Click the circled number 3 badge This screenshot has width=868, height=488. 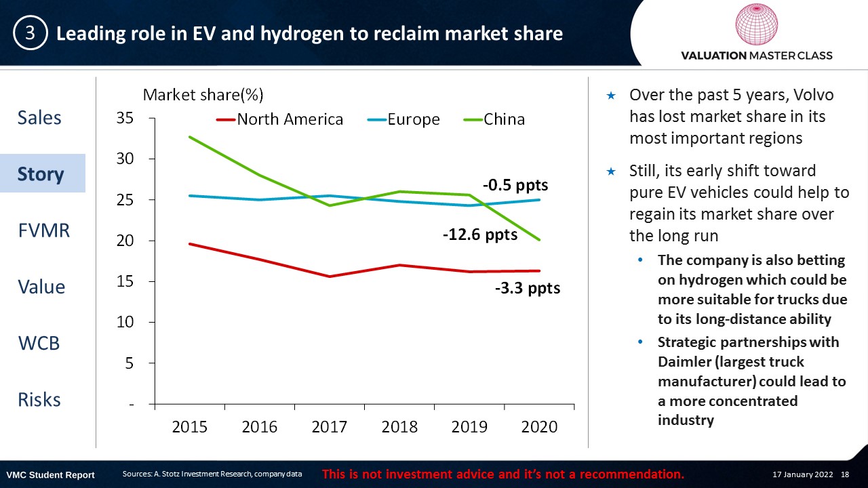[x=31, y=33]
